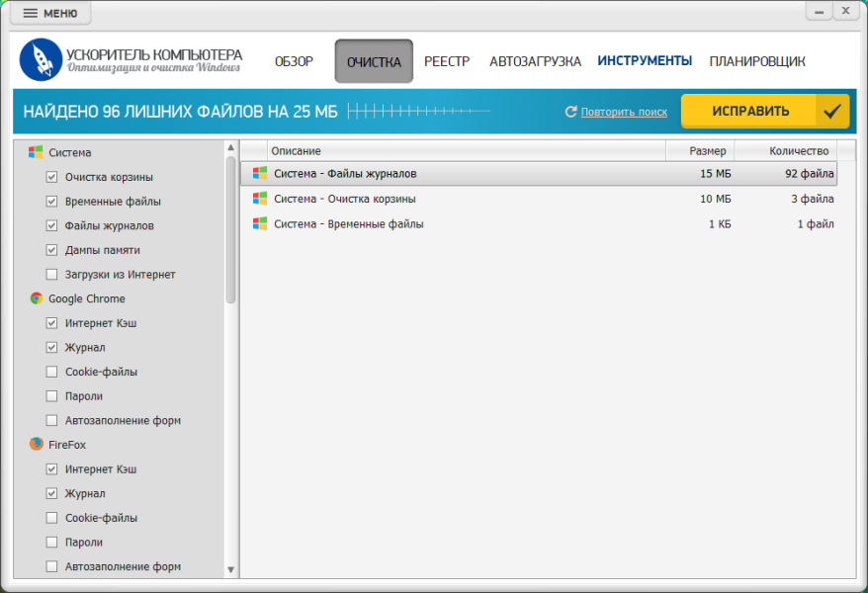
Task: Click the scan progress bar in banner
Action: pos(419,111)
